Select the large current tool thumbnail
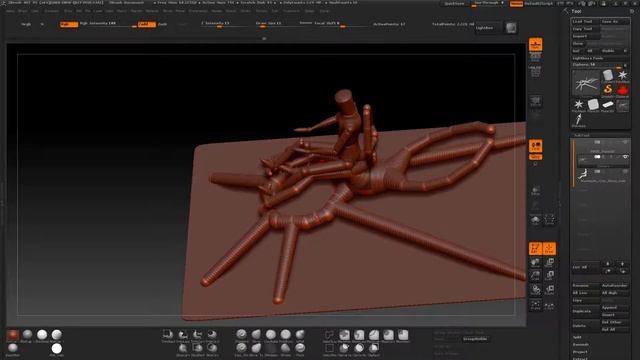The image size is (640, 360). coord(586,83)
